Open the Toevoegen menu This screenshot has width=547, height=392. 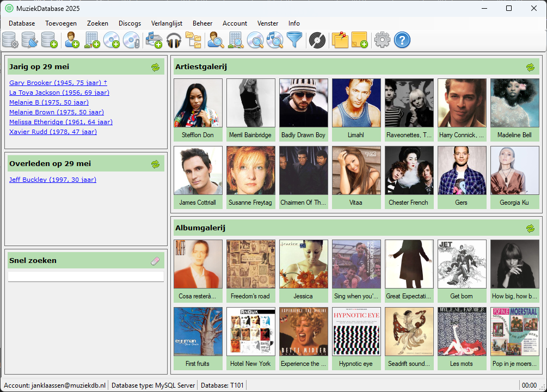coord(61,23)
